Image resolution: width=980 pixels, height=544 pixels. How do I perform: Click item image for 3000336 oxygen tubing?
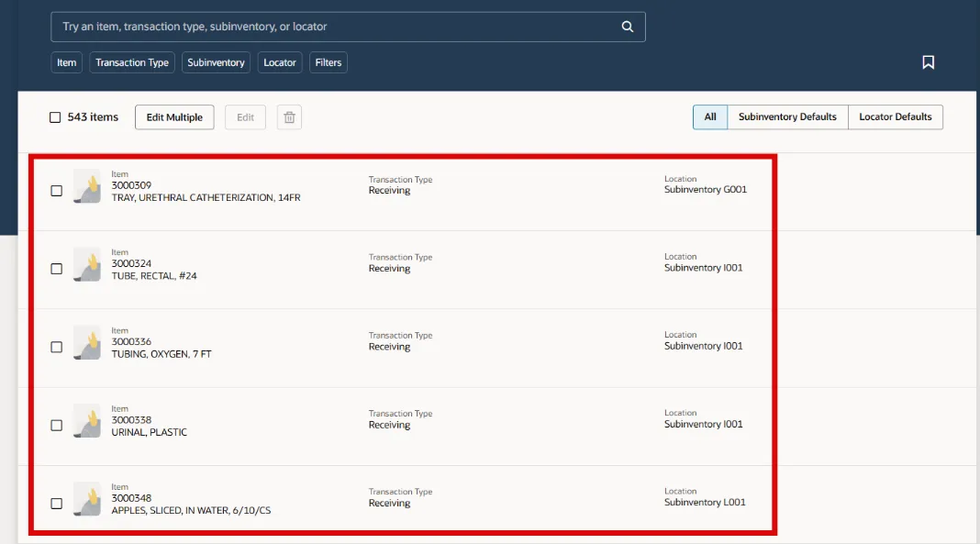pyautogui.click(x=87, y=343)
